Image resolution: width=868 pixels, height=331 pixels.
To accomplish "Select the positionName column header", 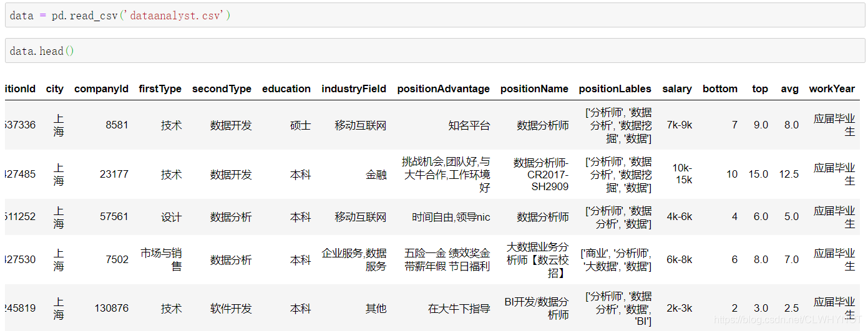I will click(534, 89).
